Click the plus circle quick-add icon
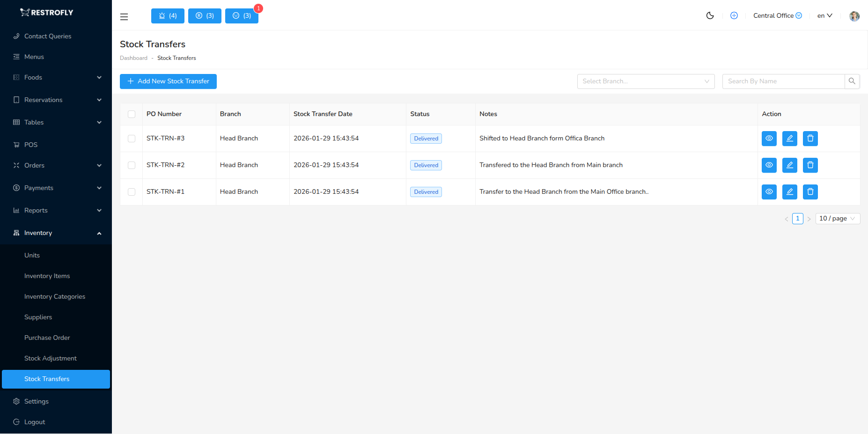Screen dimensions: 868x434 pos(734,15)
